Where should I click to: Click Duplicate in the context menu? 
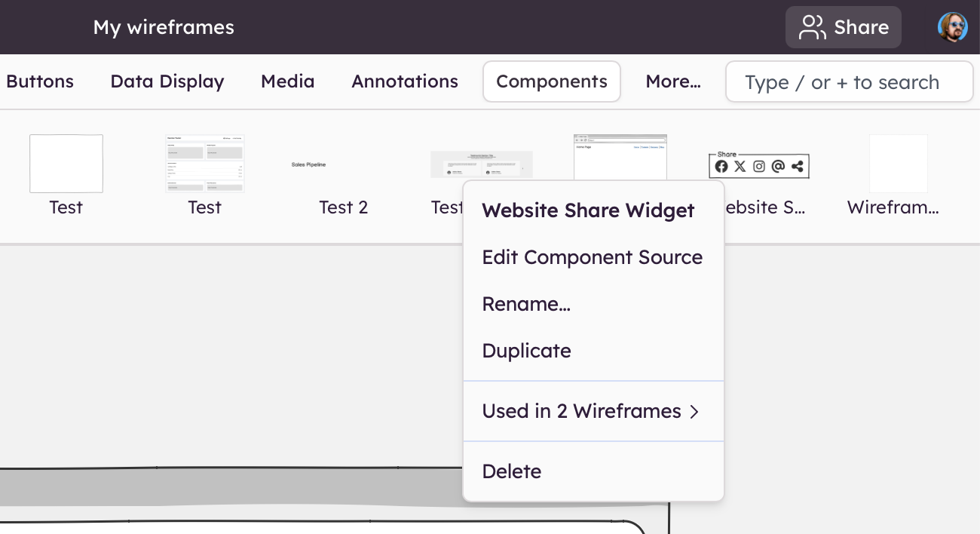(x=526, y=351)
